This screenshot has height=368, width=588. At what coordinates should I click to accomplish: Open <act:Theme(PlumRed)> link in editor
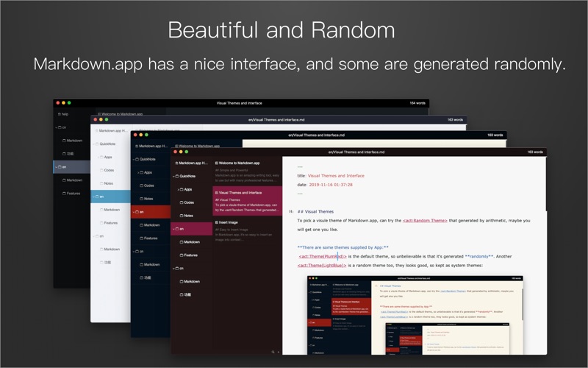click(x=323, y=256)
